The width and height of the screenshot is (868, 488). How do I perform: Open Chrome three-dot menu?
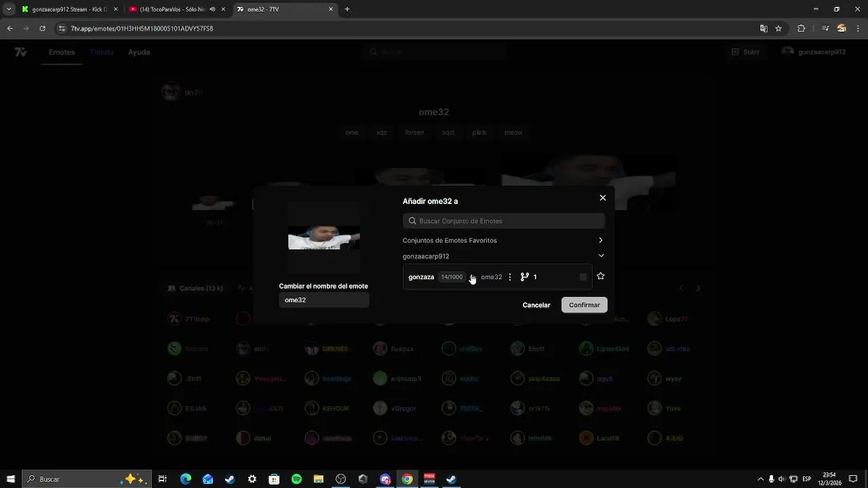[858, 28]
